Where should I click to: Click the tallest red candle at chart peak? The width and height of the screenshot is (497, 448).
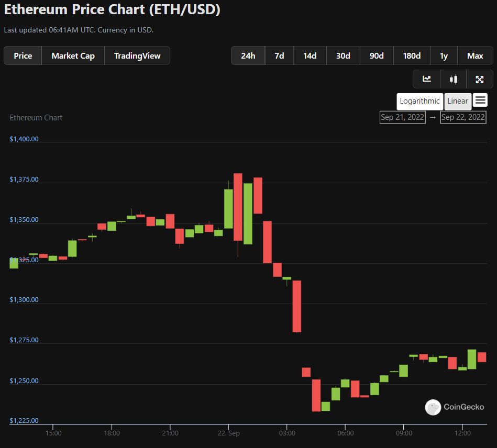point(238,207)
